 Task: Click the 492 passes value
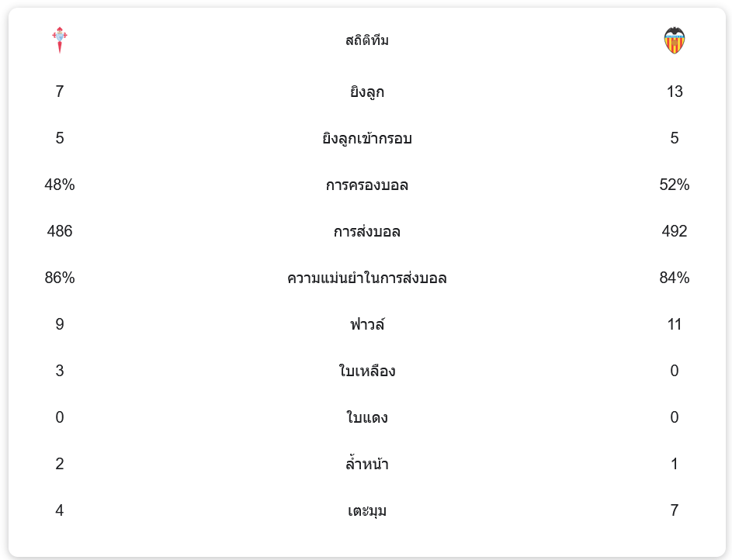click(x=674, y=231)
